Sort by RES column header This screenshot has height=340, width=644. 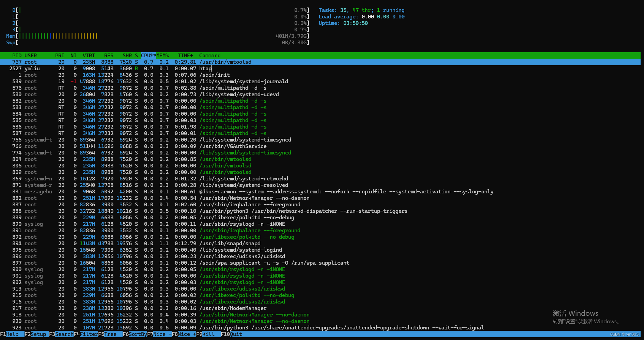click(109, 56)
